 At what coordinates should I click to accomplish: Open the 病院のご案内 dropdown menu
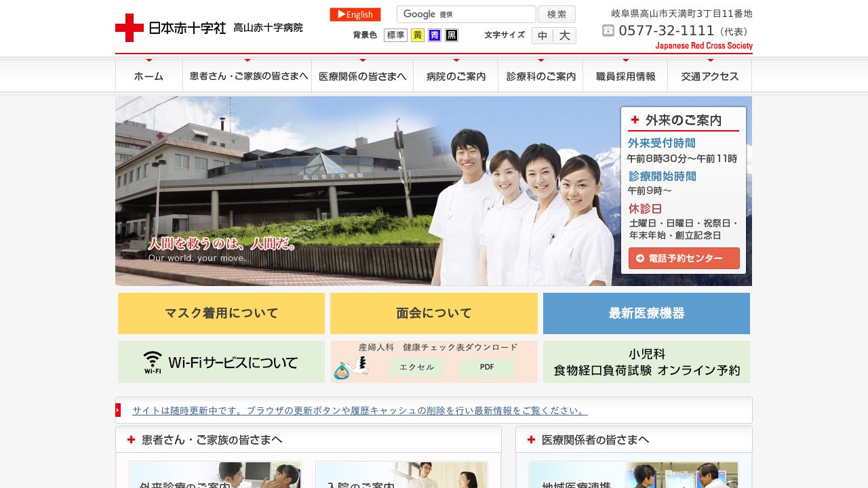(x=456, y=76)
